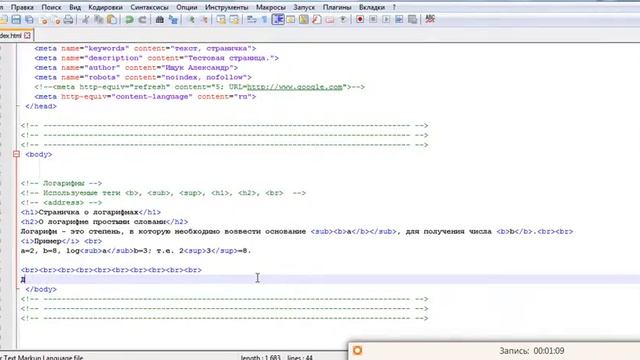Toggle Show All Characters pilcrow icon

click(x=264, y=19)
